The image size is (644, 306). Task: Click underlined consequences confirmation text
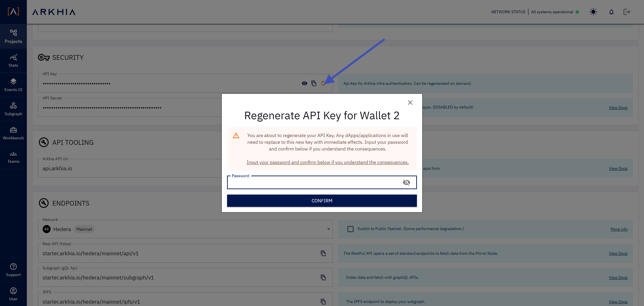pos(328,162)
